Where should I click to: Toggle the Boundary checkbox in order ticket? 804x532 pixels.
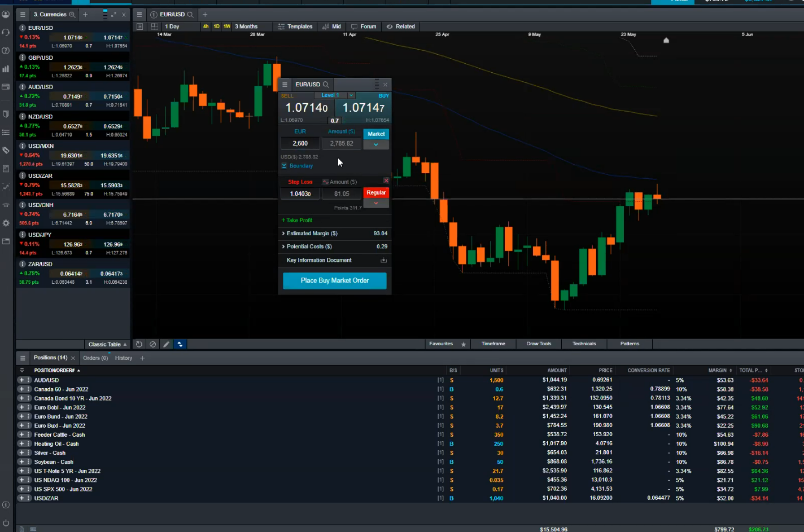pos(284,166)
